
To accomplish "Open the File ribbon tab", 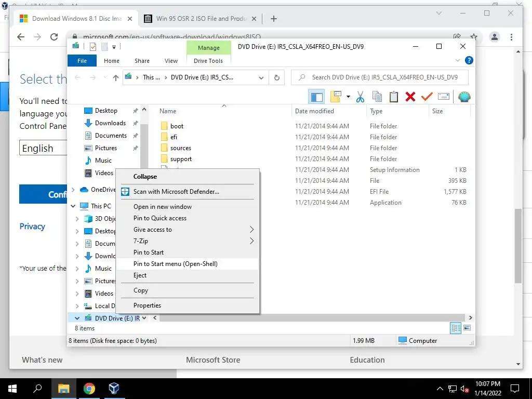I will pyautogui.click(x=82, y=61).
